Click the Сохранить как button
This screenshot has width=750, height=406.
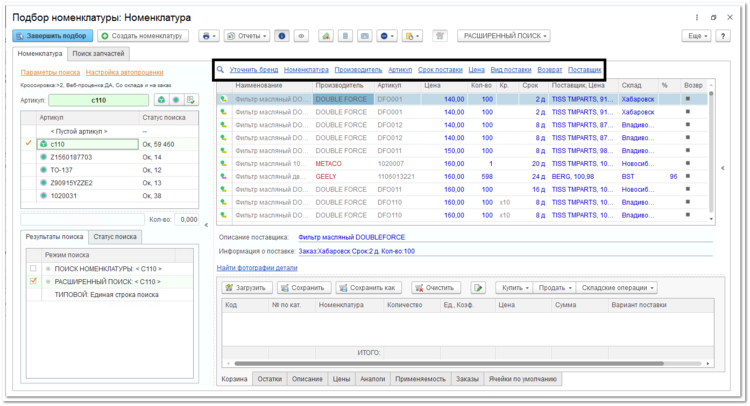(368, 288)
